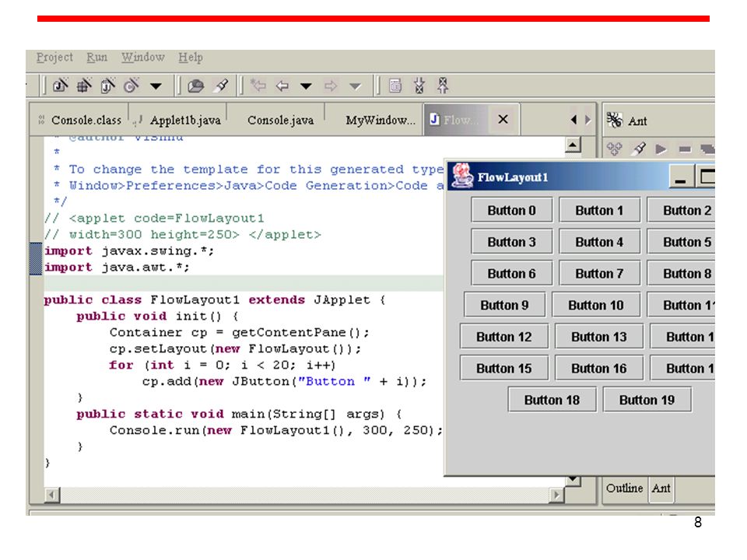
Task: Switch to the MyWindow... editor tab
Action: click(x=375, y=120)
